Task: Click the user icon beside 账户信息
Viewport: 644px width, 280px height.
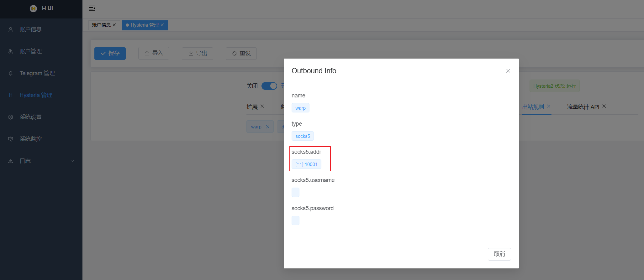Action: [11, 29]
